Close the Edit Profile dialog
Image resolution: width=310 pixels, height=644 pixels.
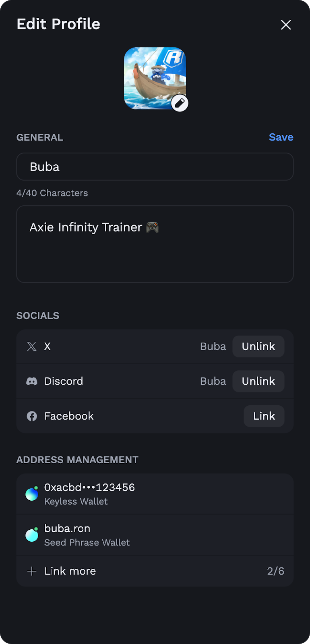pyautogui.click(x=286, y=25)
